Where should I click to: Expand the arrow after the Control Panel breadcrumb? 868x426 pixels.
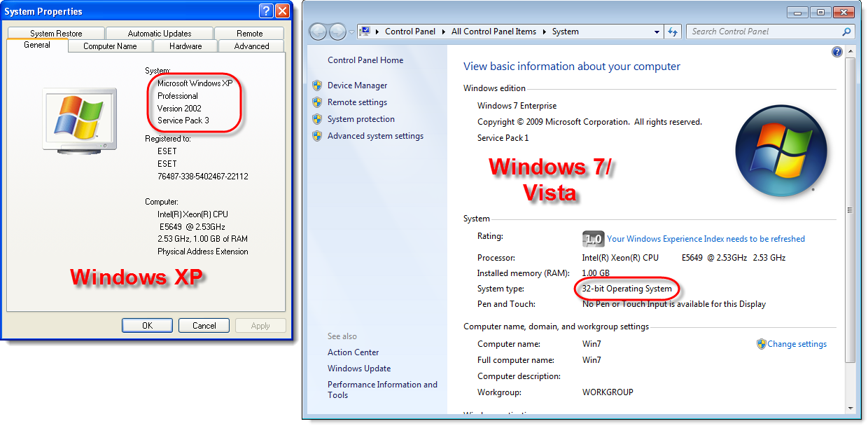pyautogui.click(x=444, y=32)
